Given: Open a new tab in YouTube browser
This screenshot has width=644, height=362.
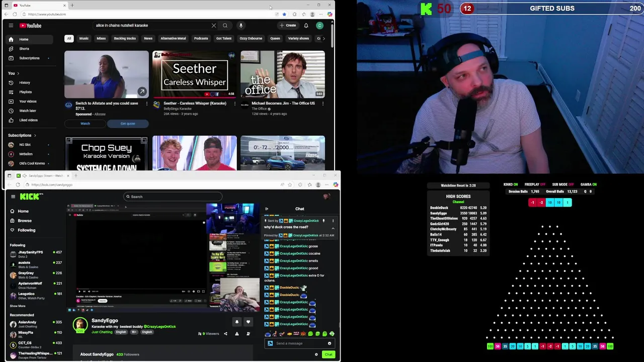Looking at the screenshot, I should 72,5.
